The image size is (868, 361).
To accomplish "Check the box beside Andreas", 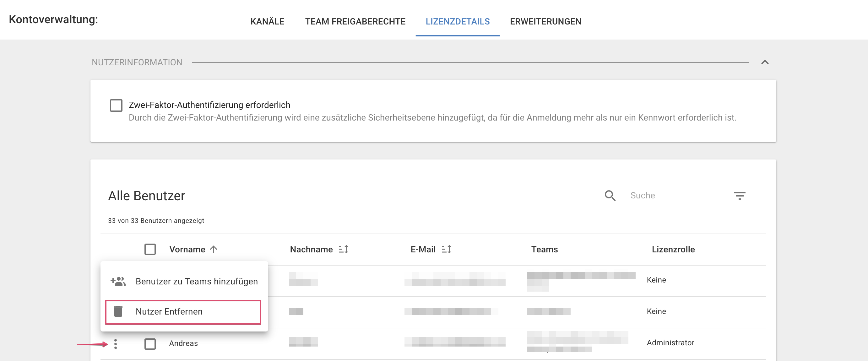I will pyautogui.click(x=150, y=344).
